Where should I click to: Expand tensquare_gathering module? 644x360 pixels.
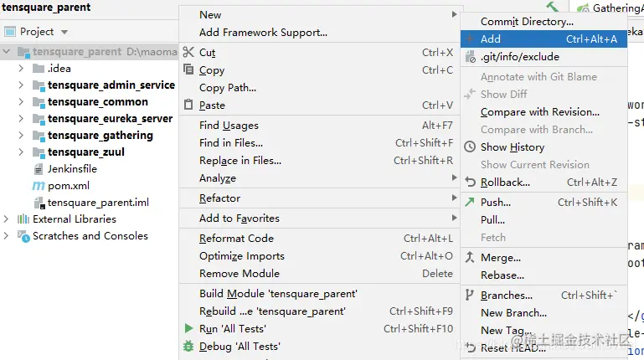21,135
